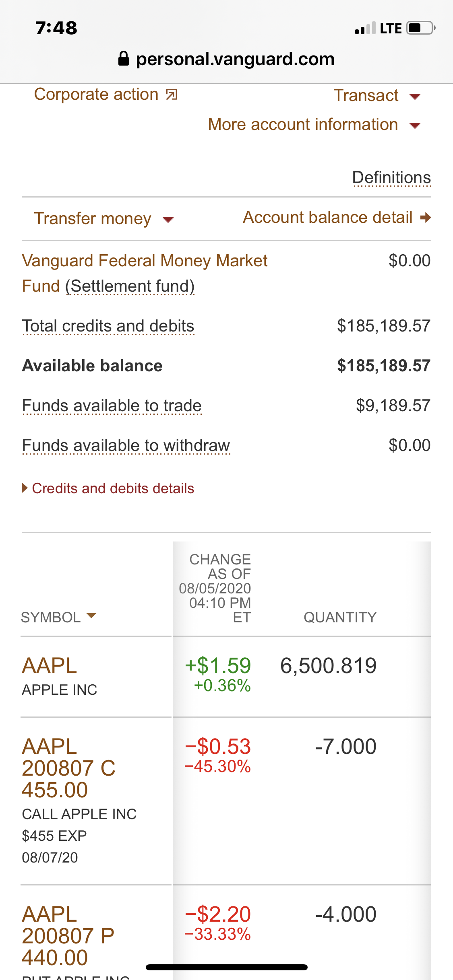Show Funds available to trade definition
The width and height of the screenshot is (453, 980).
[x=112, y=406]
